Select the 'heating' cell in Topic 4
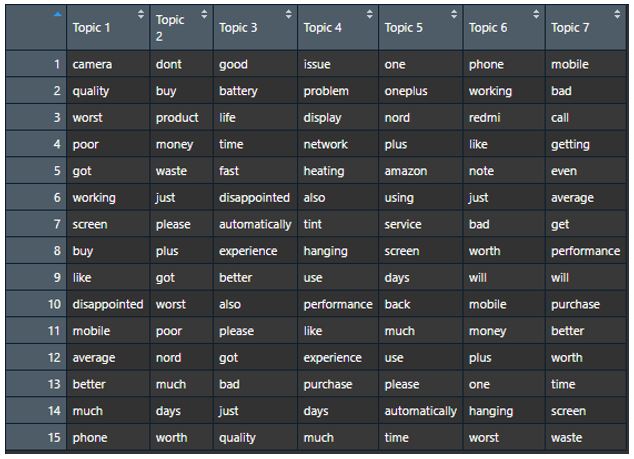Viewport: 634px width, 459px height. [338, 171]
